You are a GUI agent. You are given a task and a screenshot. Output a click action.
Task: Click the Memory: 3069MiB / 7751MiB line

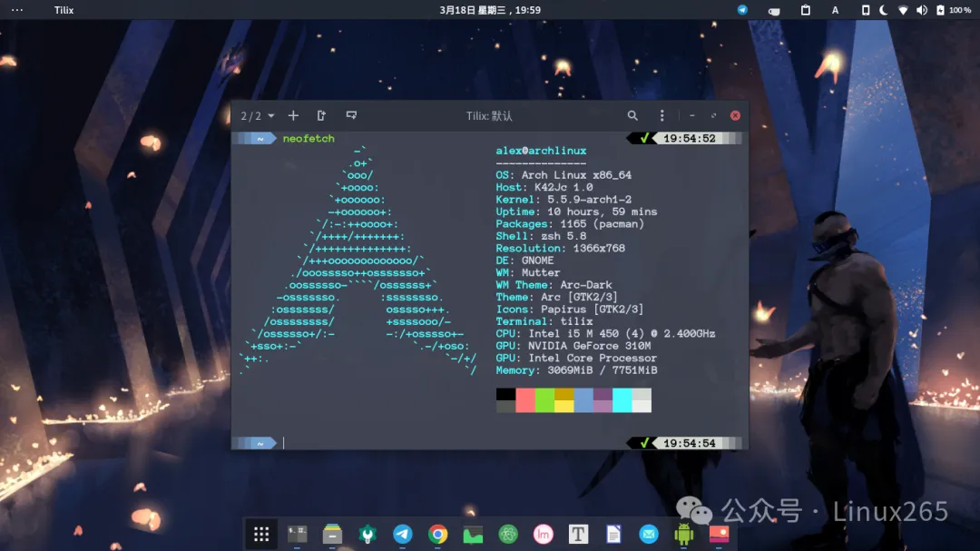[576, 370]
